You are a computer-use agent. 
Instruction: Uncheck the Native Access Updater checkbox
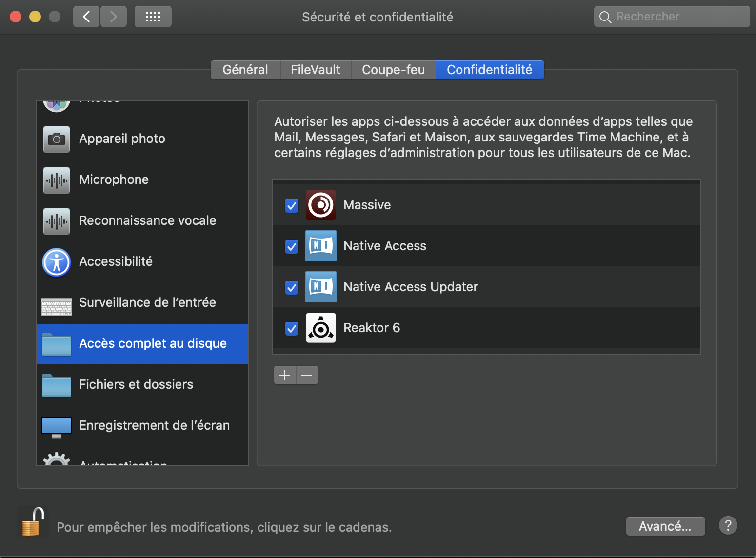tap(292, 288)
